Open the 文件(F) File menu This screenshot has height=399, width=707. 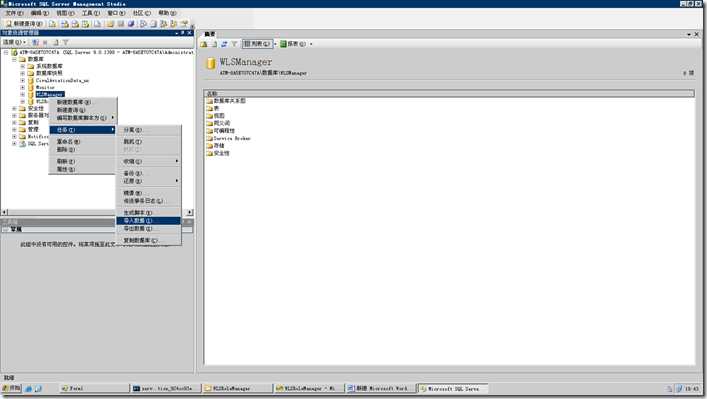click(14, 13)
